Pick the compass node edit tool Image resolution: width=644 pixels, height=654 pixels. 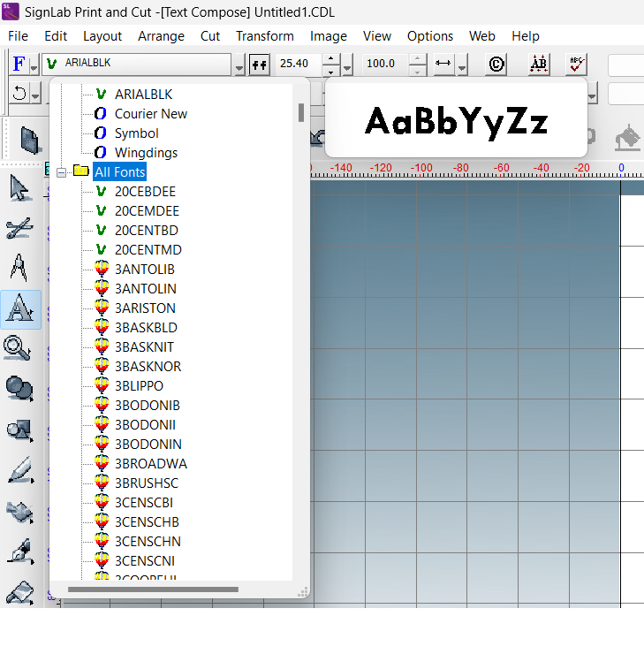pyautogui.click(x=19, y=268)
